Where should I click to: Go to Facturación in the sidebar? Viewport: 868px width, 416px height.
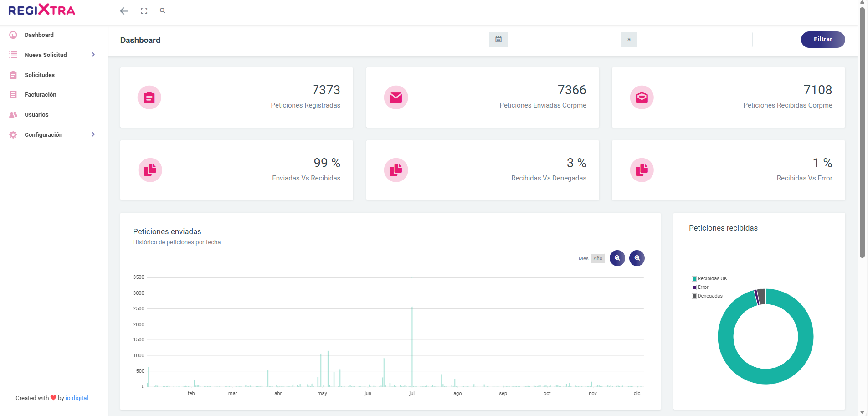coord(41,95)
